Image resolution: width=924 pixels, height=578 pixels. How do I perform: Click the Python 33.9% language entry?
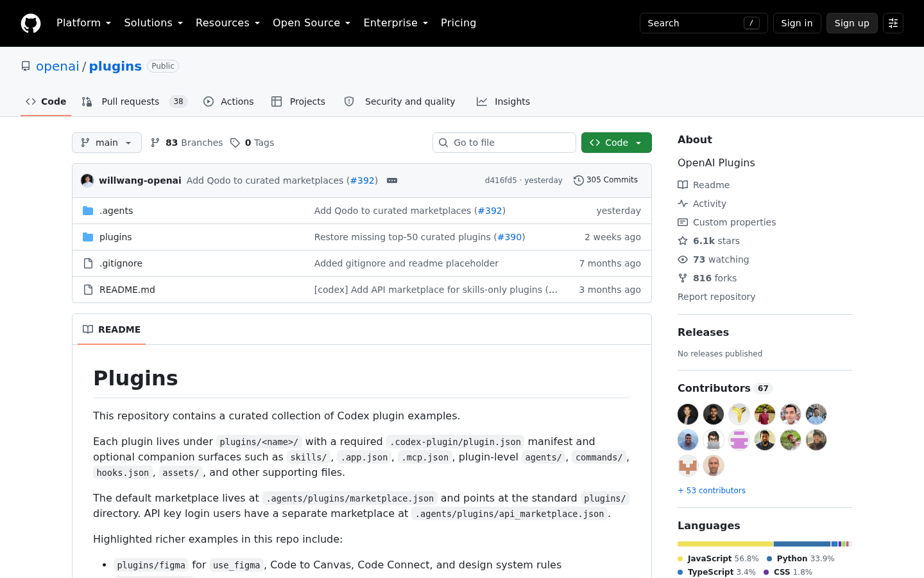pos(801,559)
